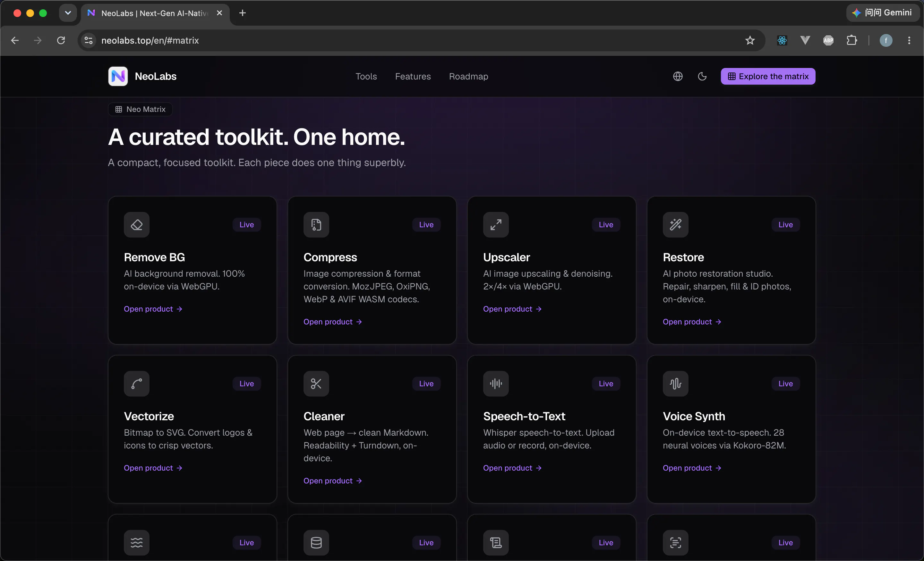
Task: Open product link for Voice Synth
Action: [692, 468]
